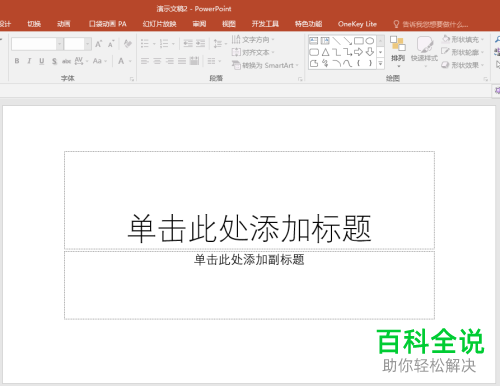
Task: Select the oval shape
Action: 370,41
